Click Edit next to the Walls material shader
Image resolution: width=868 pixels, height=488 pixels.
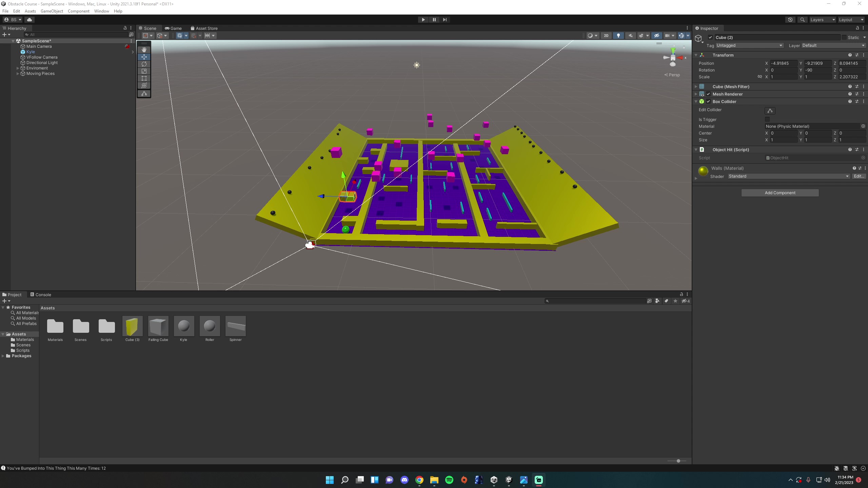tap(859, 176)
